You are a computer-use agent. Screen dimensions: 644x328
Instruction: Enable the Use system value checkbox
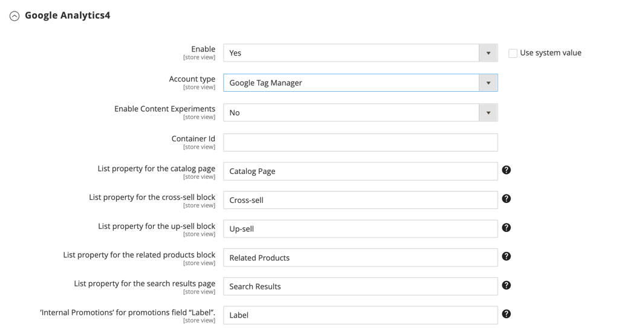(x=513, y=53)
